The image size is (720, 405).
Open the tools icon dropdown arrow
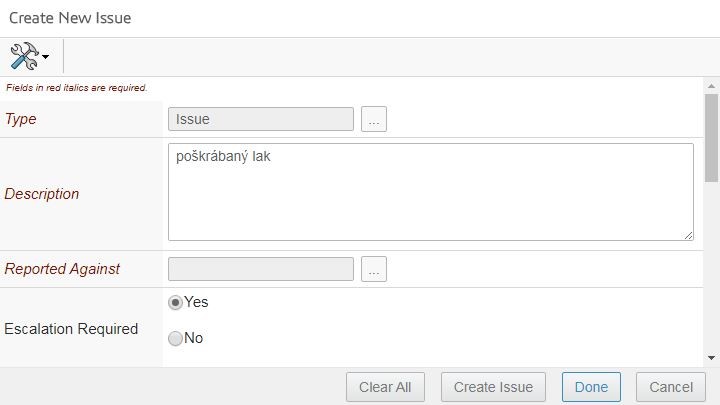coord(45,57)
